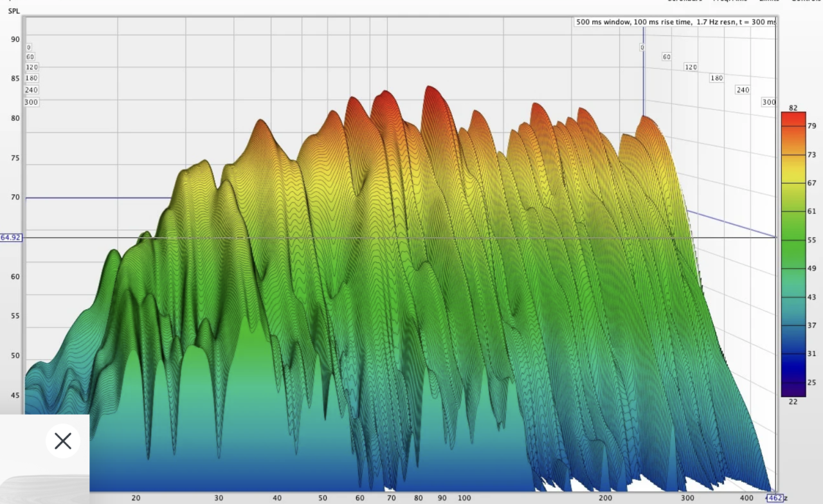This screenshot has height=504, width=823.
Task: Pick the red band atop the colour legend
Action: 793,118
